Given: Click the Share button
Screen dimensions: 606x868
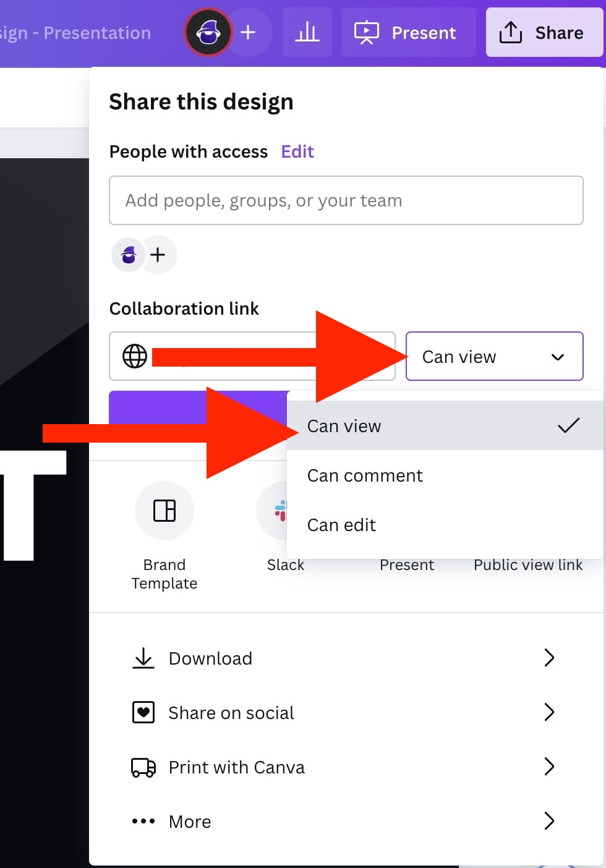Looking at the screenshot, I should [x=544, y=32].
